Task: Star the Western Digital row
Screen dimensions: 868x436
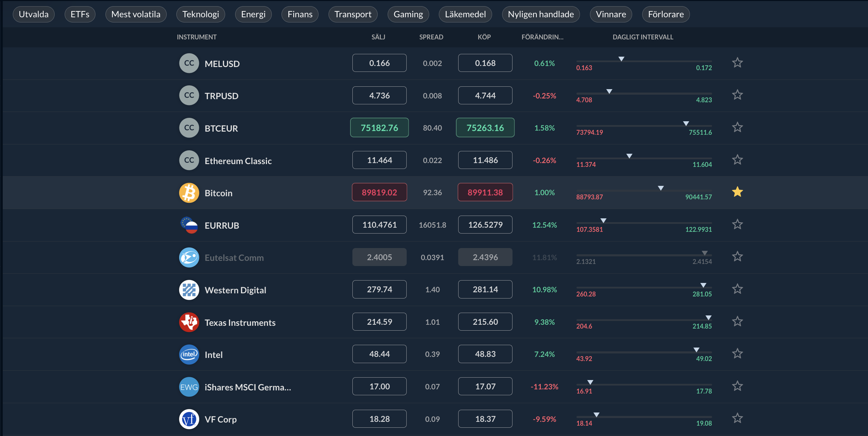Action: pyautogui.click(x=737, y=289)
